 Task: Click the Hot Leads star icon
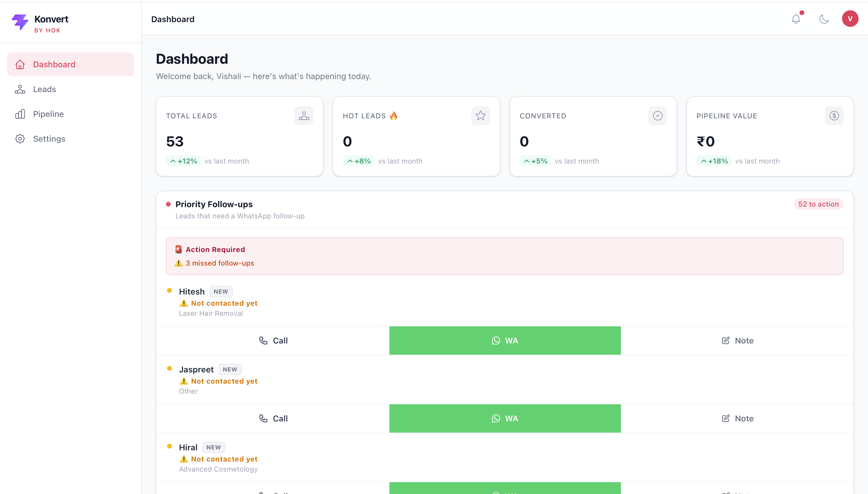point(480,116)
